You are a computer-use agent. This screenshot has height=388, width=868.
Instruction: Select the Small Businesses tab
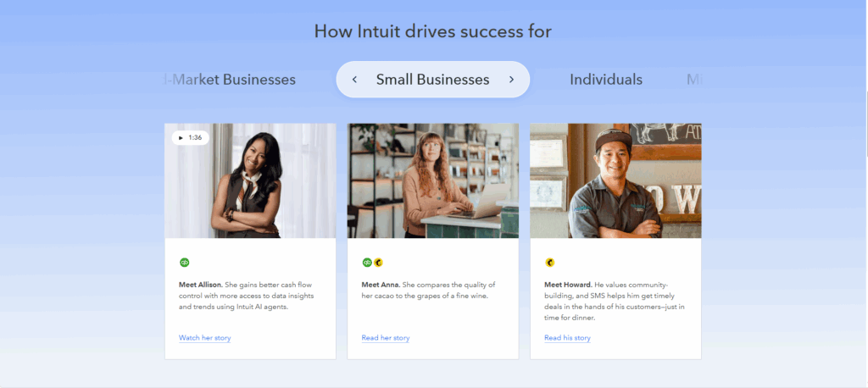[x=432, y=80]
